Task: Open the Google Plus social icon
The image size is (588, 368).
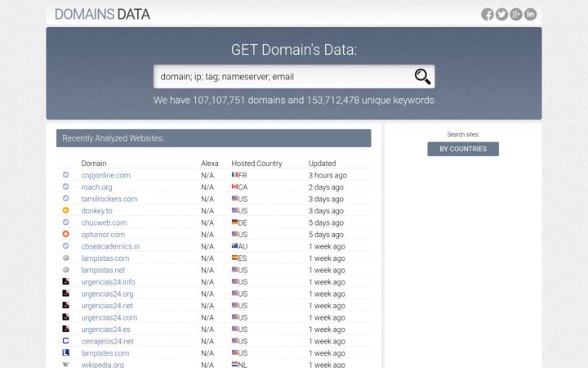Action: (x=515, y=14)
